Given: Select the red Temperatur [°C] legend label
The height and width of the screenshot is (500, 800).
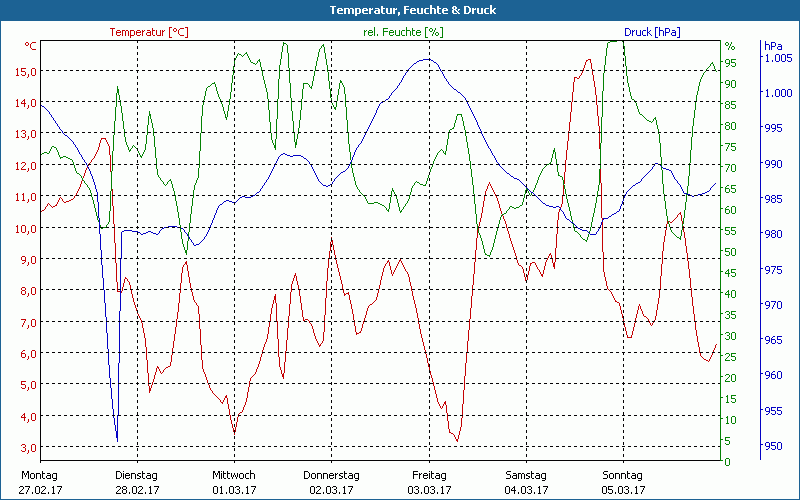Looking at the screenshot, I should [149, 32].
